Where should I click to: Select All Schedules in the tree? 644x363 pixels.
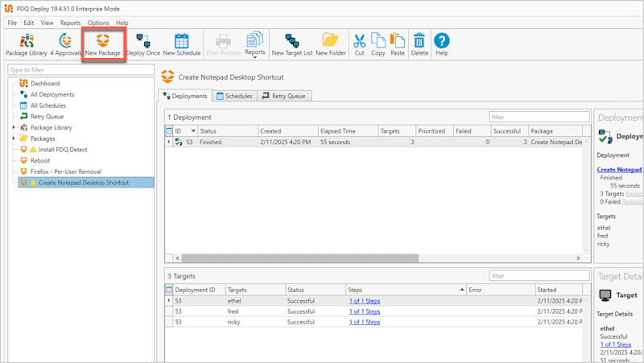(x=48, y=105)
